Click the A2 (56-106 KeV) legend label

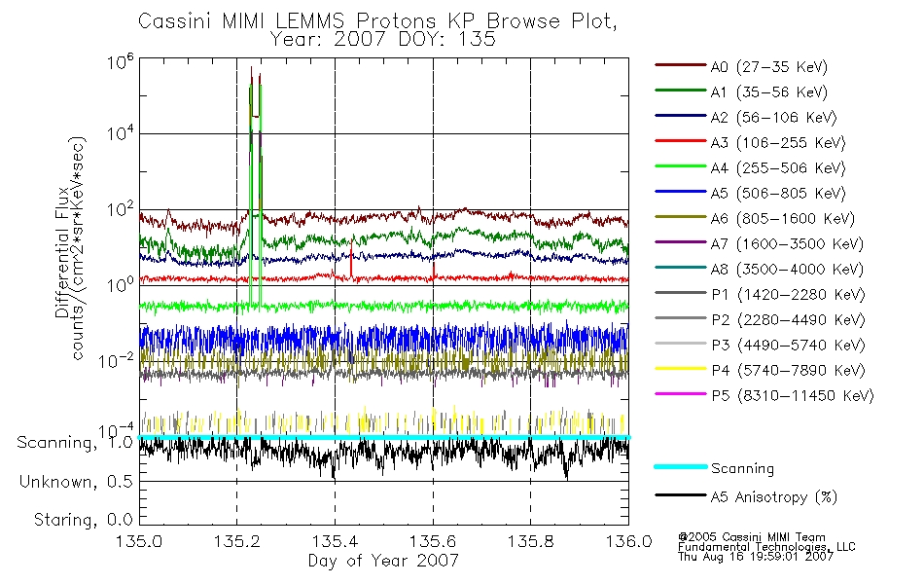[773, 118]
